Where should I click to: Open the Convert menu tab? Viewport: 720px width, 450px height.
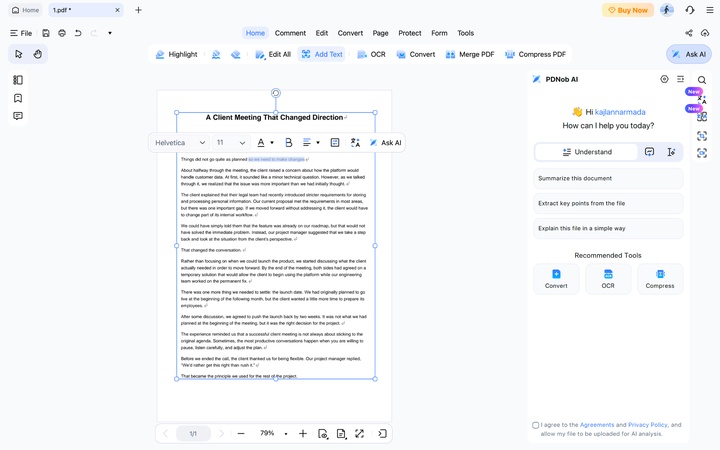pos(350,33)
